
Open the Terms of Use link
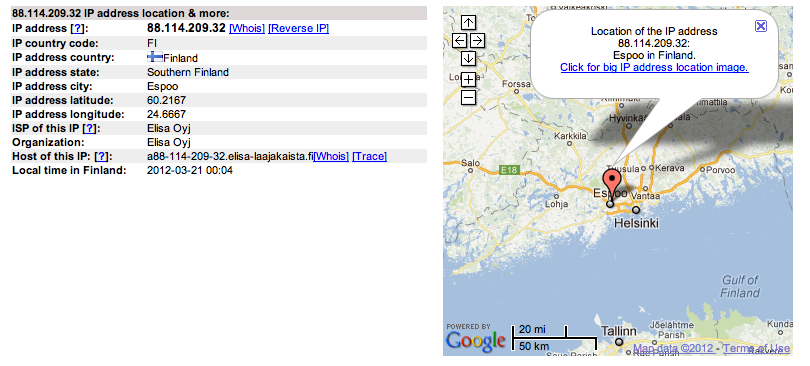point(756,348)
